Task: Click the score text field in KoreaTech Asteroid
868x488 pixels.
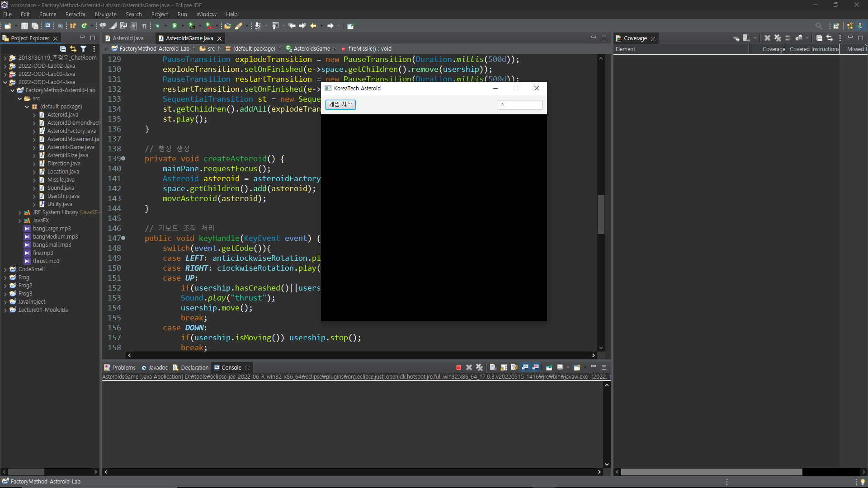Action: (520, 105)
